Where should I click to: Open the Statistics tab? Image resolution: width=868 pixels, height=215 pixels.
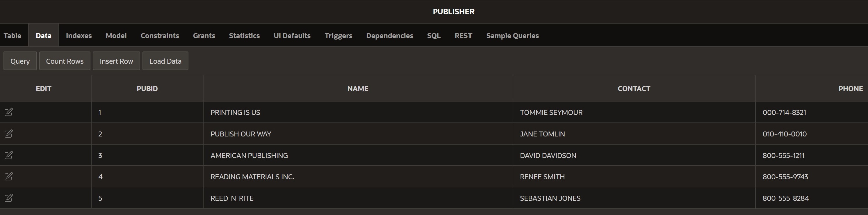click(244, 35)
